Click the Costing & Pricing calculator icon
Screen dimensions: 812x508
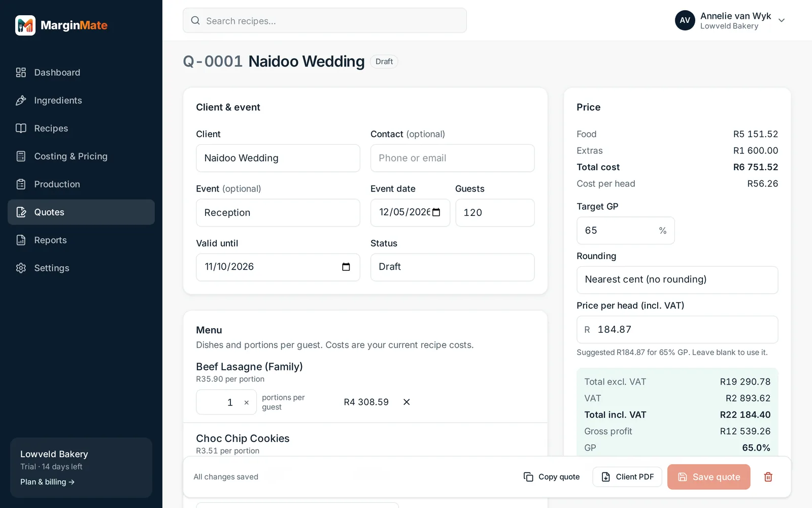(x=21, y=156)
